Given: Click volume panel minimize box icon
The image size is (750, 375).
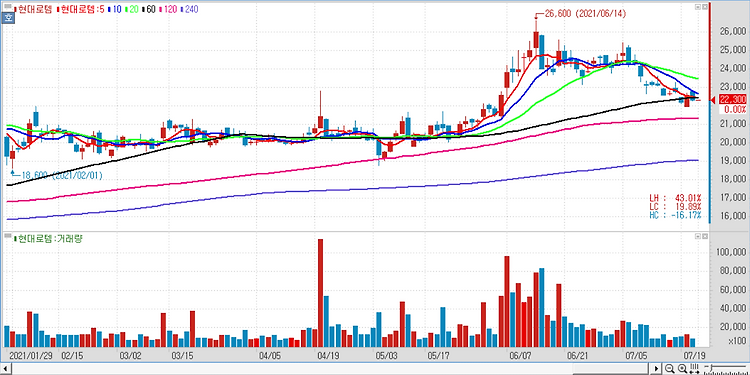Looking at the screenshot, I should point(697,237).
